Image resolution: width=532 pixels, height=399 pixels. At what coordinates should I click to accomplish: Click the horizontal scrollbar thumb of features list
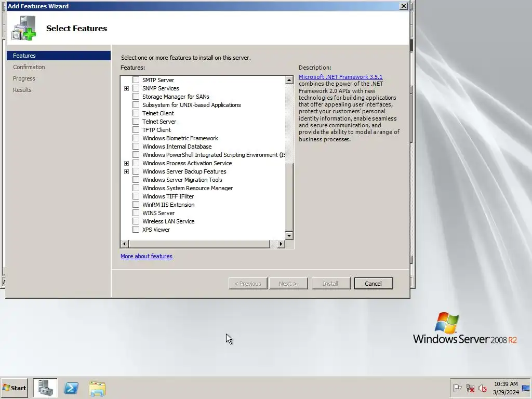[x=199, y=244]
